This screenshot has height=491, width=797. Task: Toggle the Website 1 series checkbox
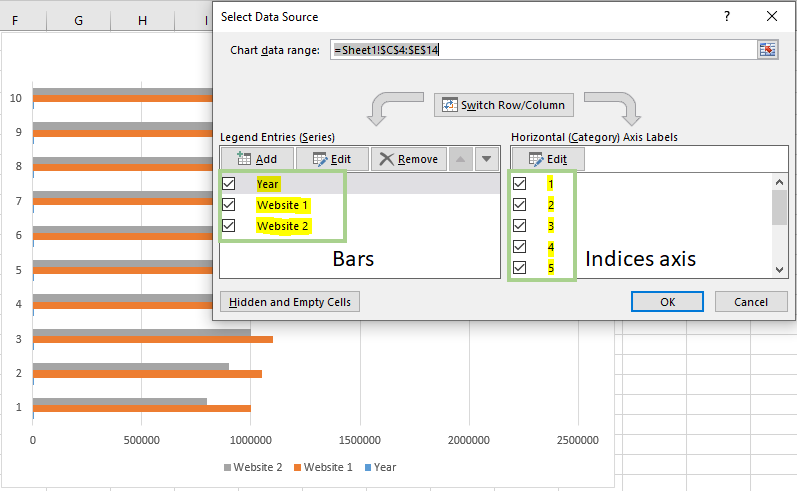point(229,205)
